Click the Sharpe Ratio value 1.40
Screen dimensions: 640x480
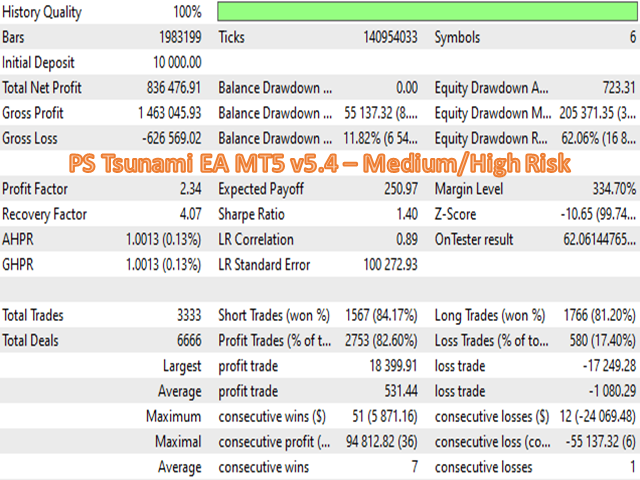[407, 214]
